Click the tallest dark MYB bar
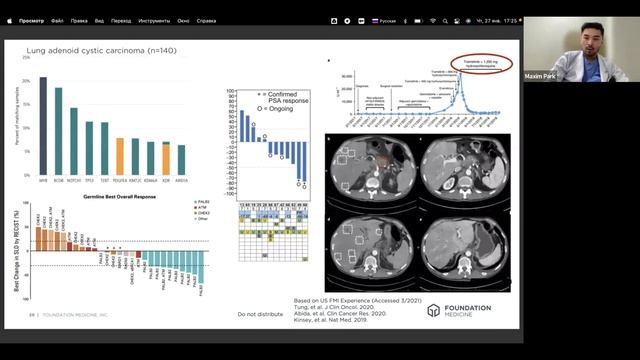 coord(43,126)
